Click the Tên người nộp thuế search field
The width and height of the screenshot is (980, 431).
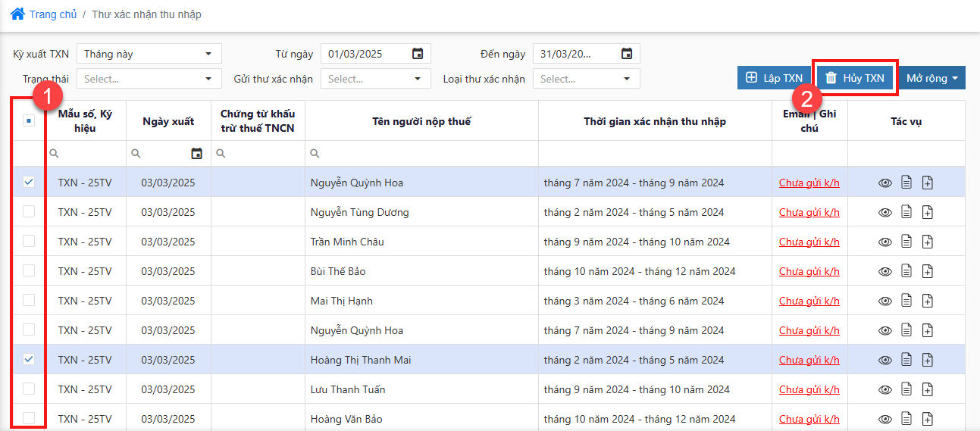pos(421,154)
